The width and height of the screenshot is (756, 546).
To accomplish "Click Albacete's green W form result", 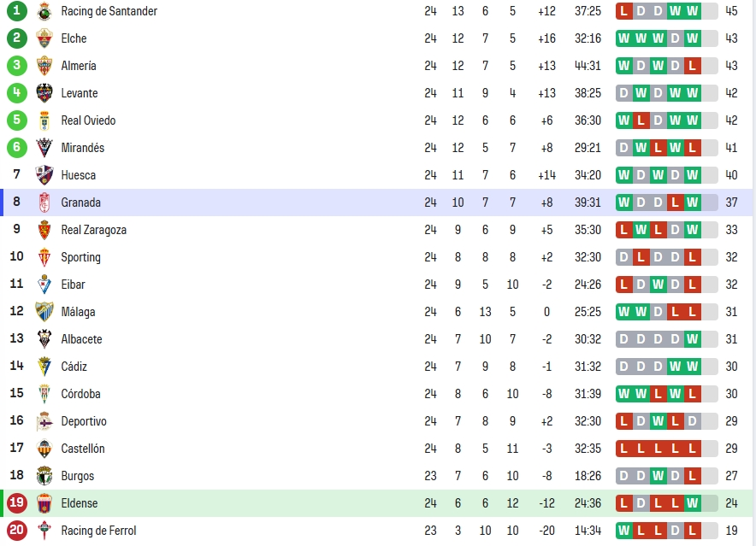I will point(693,339).
